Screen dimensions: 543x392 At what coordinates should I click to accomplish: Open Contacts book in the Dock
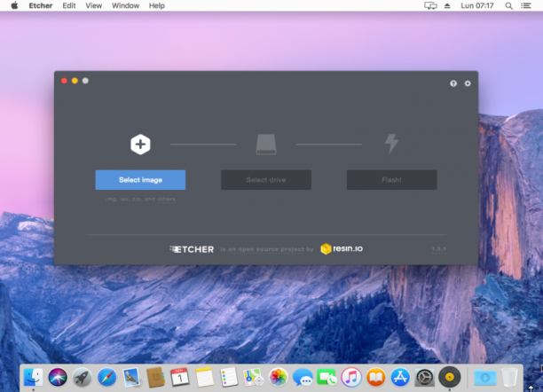155,377
